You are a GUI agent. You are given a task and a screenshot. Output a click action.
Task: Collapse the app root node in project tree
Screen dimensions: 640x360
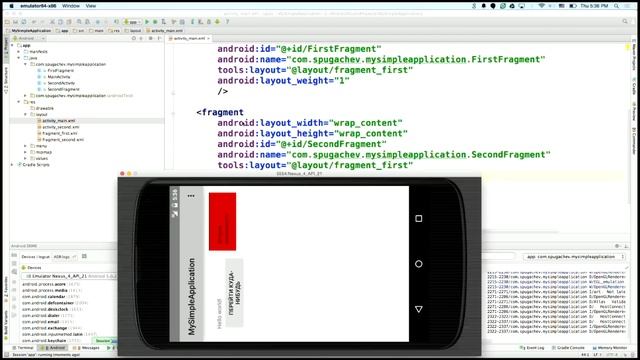tap(13, 46)
